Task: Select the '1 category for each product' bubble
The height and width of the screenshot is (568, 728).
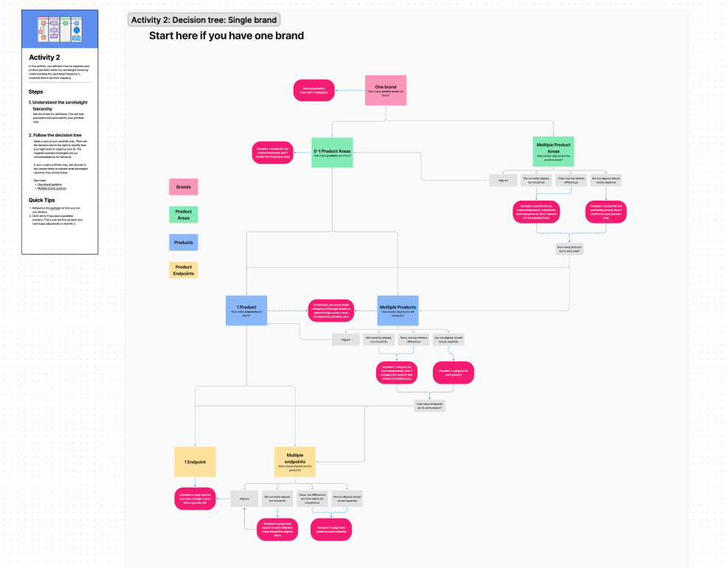Action: click(x=453, y=373)
